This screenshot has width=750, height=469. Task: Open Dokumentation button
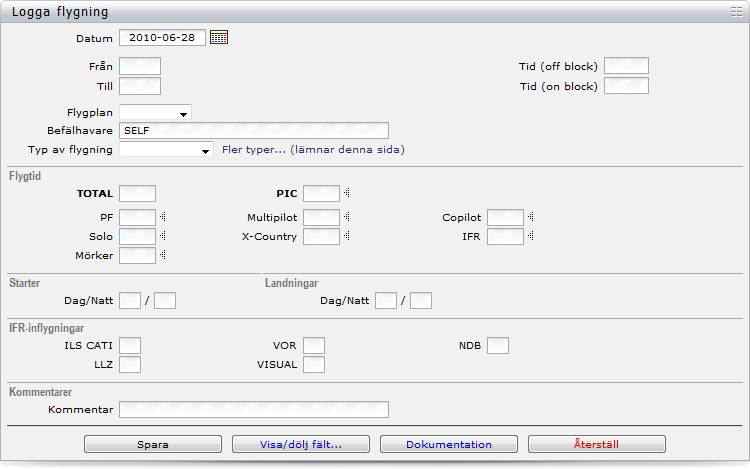[x=449, y=444]
